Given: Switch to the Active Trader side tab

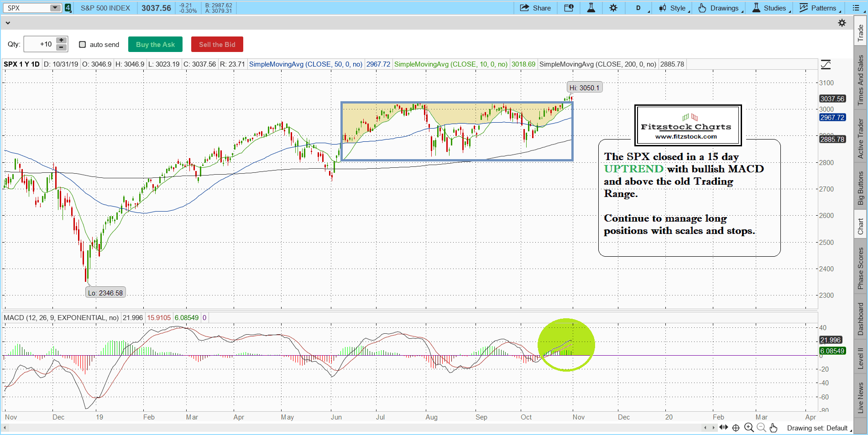Looking at the screenshot, I should 861,138.
